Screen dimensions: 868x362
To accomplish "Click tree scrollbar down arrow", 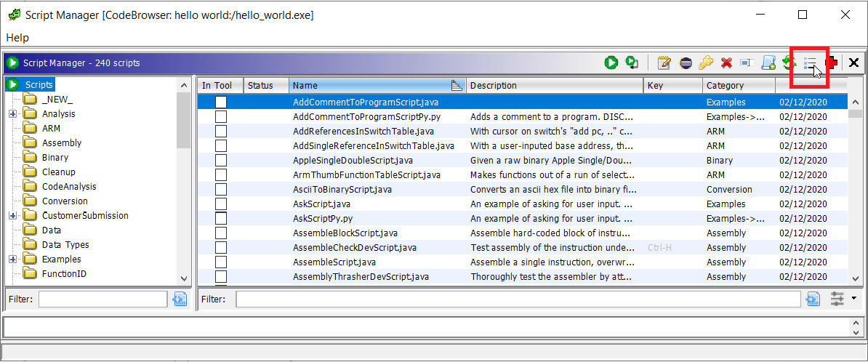I will tap(185, 279).
